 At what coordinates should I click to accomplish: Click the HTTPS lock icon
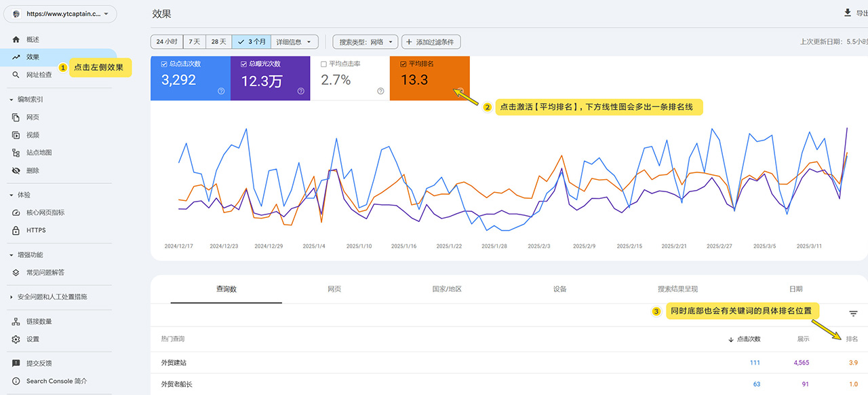coord(16,230)
